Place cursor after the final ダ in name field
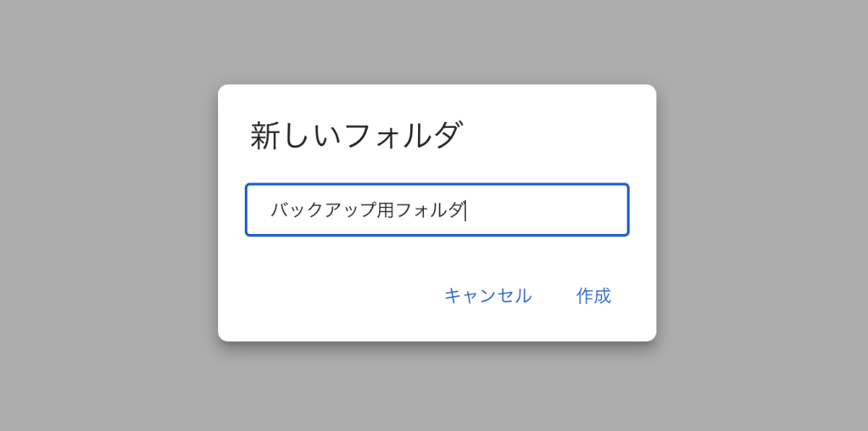 coord(465,210)
